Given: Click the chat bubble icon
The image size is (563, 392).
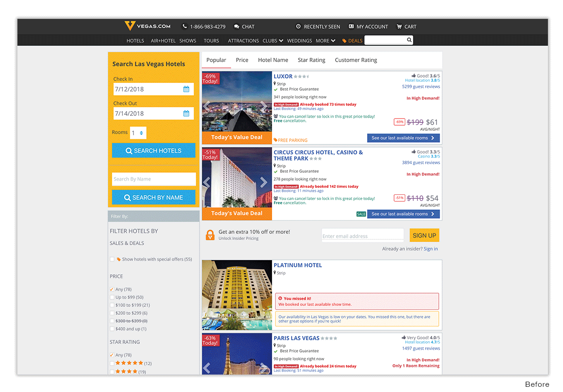Looking at the screenshot, I should click(236, 26).
